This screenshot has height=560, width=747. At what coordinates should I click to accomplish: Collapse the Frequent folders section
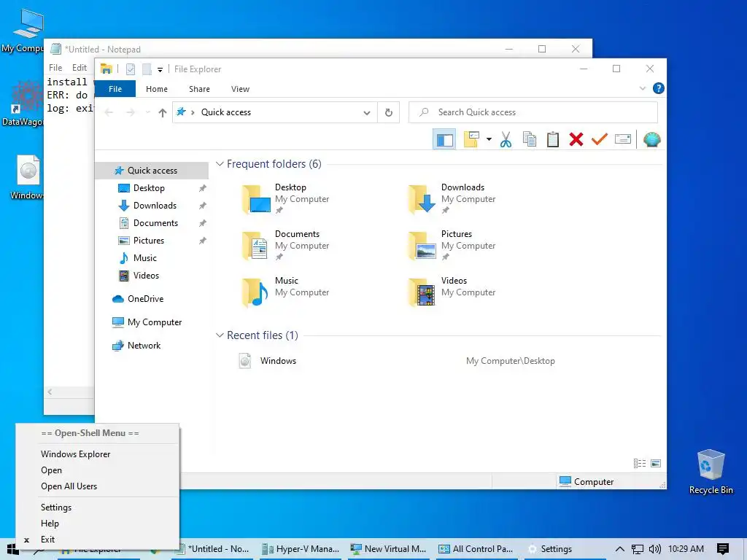[220, 164]
